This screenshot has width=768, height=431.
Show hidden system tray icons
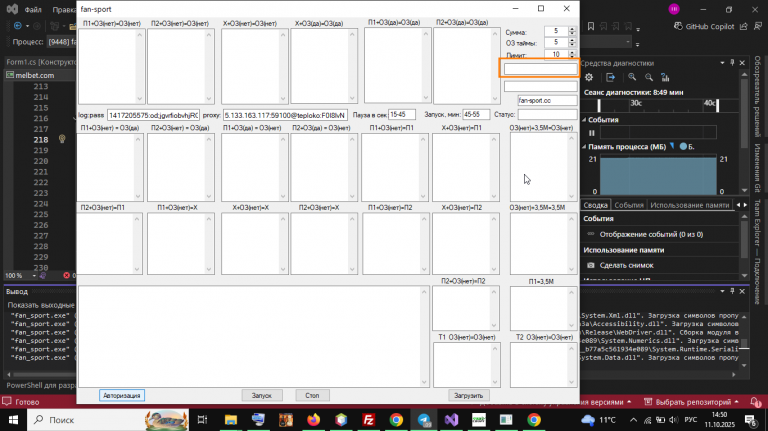(633, 420)
